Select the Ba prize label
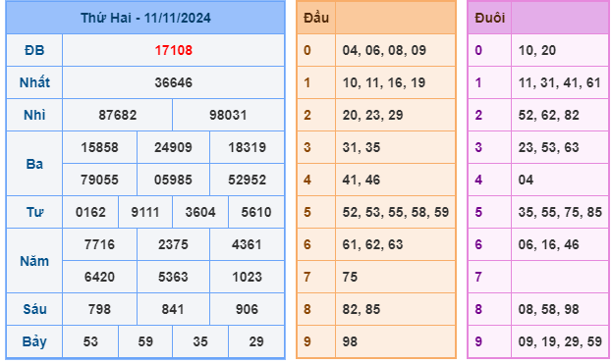Screen dimensions: 612x364 pos(34,164)
